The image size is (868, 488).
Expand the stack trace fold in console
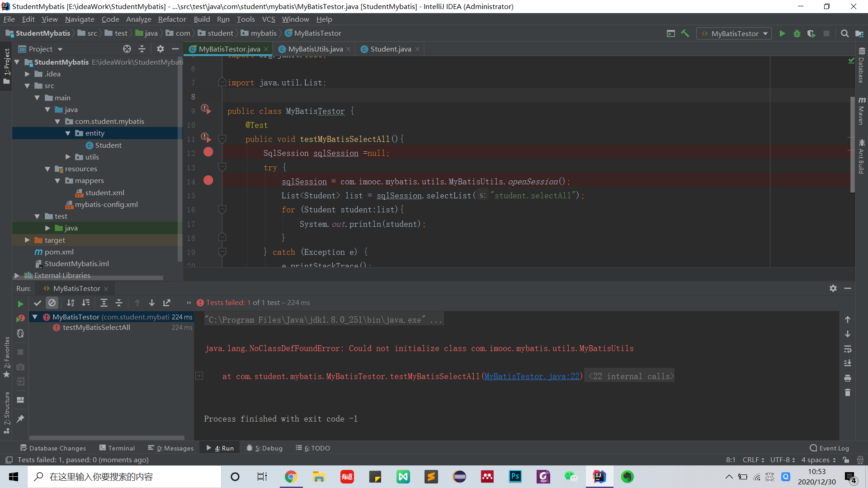[x=199, y=376]
